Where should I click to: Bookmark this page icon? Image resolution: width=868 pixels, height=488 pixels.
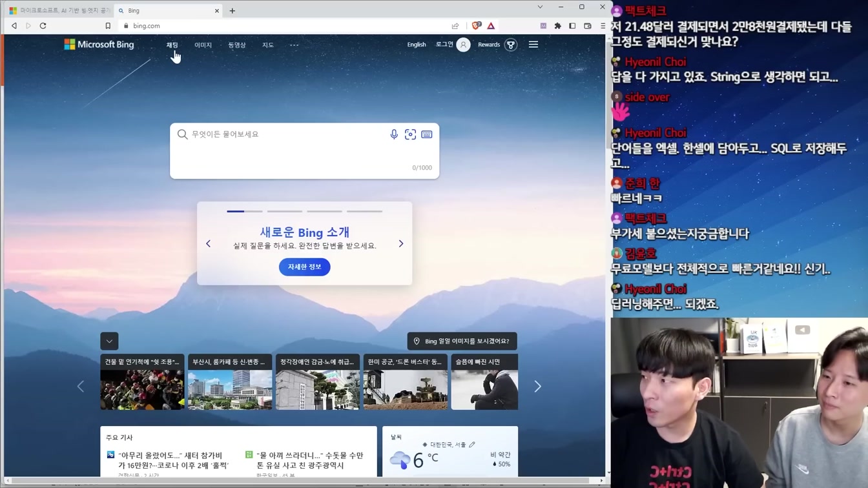point(108,26)
